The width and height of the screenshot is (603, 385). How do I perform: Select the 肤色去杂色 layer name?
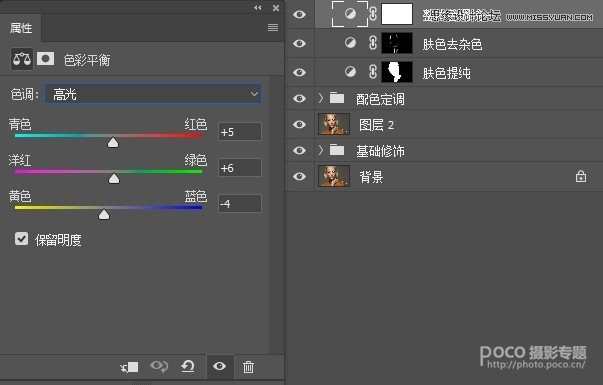click(x=452, y=44)
